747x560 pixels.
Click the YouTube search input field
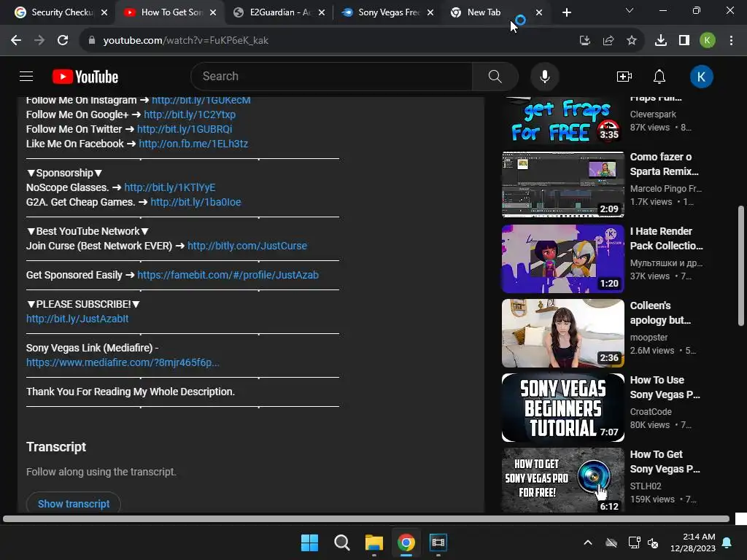tap(332, 76)
